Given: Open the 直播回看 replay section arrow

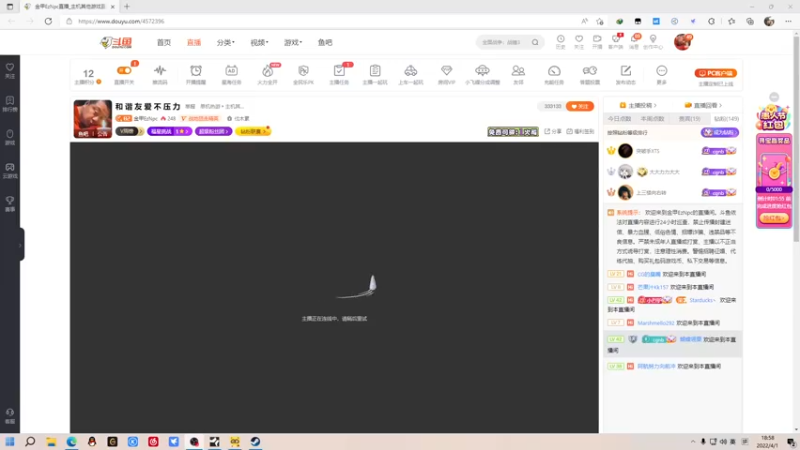Looking at the screenshot, I should point(720,105).
